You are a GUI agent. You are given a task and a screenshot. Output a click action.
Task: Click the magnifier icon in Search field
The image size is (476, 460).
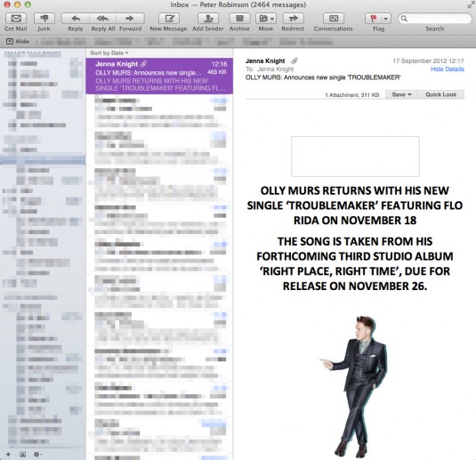click(x=404, y=19)
